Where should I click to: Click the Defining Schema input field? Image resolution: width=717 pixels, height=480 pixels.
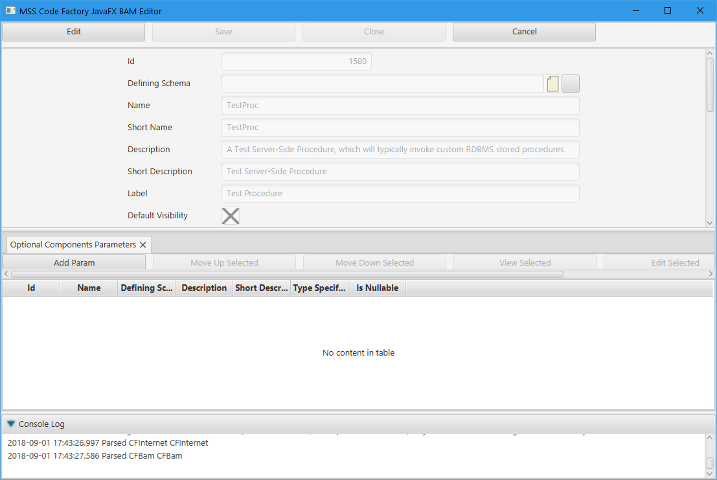click(382, 84)
